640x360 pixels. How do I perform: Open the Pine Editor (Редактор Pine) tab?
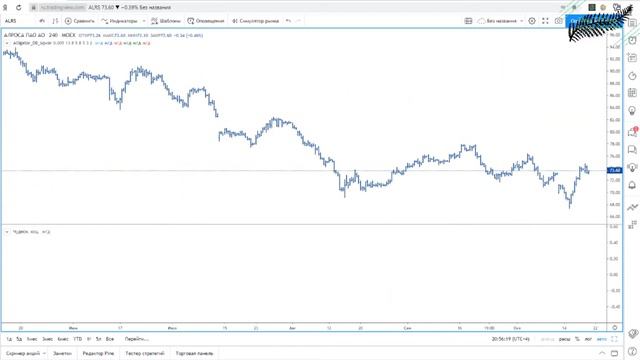click(98, 353)
